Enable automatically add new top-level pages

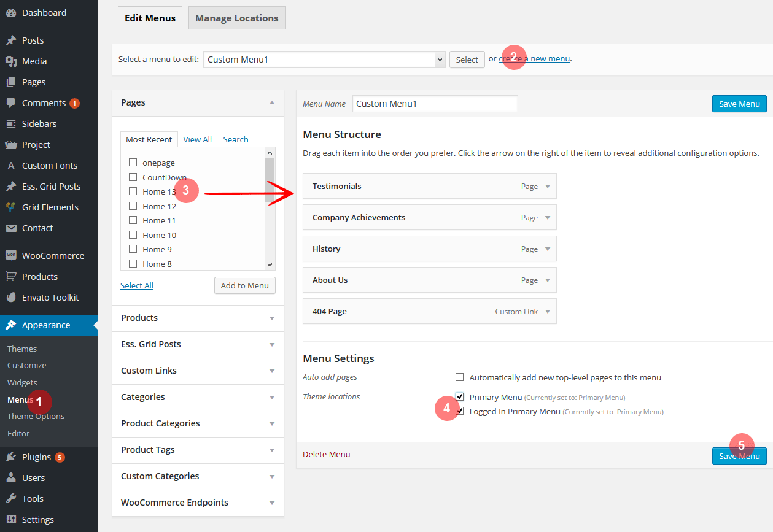tap(459, 377)
